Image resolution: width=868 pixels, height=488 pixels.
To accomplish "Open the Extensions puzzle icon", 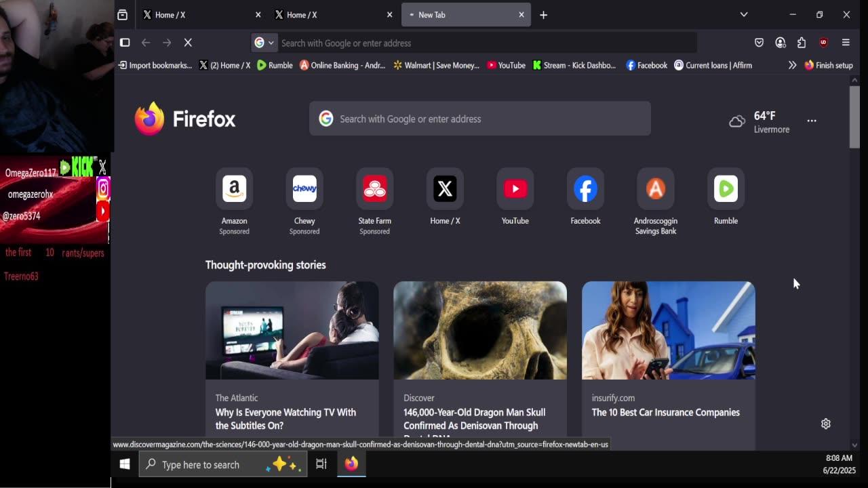I will pyautogui.click(x=802, y=43).
